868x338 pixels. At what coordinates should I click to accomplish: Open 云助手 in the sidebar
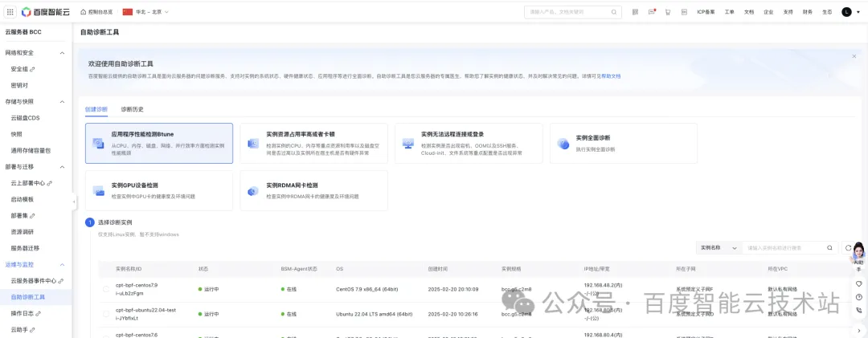click(x=23, y=330)
